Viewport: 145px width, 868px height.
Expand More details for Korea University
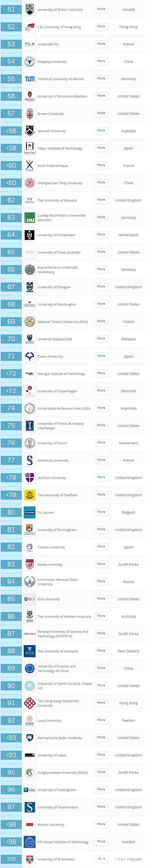coord(101,564)
